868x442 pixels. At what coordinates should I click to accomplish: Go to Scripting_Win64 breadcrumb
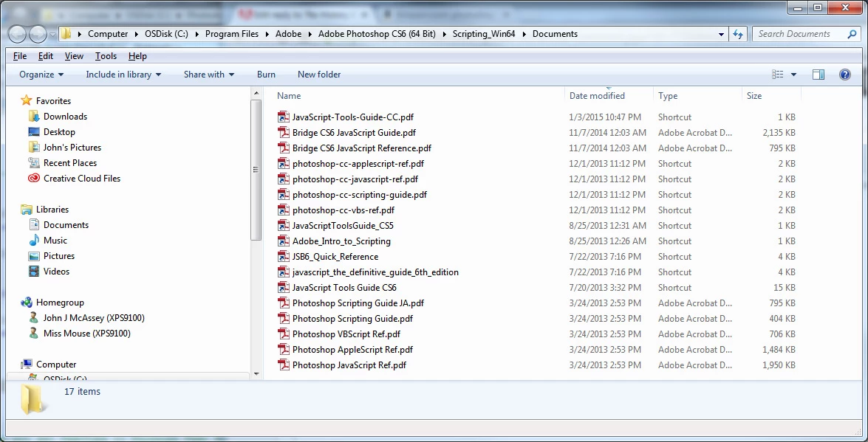(x=484, y=34)
